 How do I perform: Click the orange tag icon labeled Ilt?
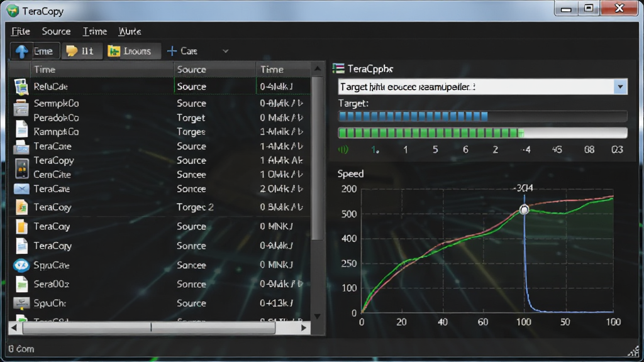(x=72, y=51)
